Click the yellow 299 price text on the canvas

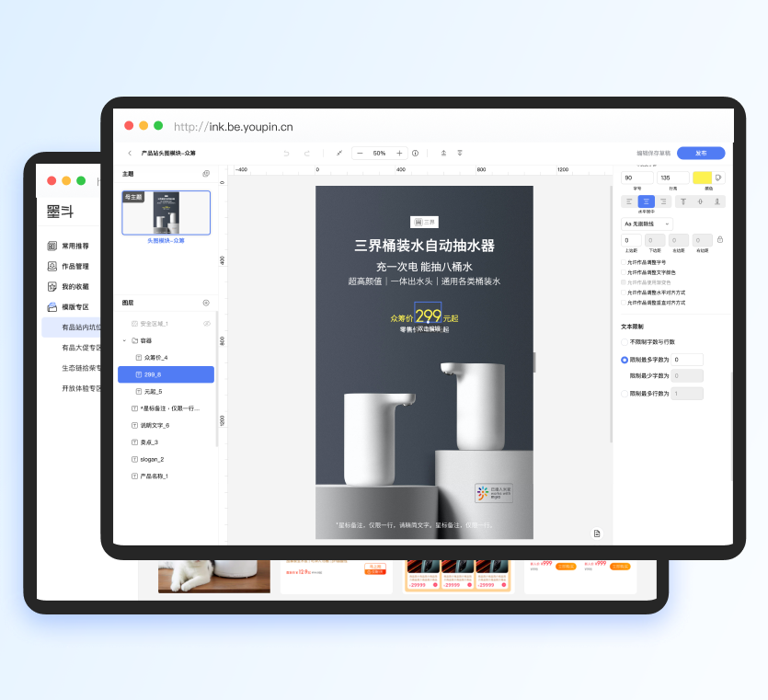pos(428,316)
